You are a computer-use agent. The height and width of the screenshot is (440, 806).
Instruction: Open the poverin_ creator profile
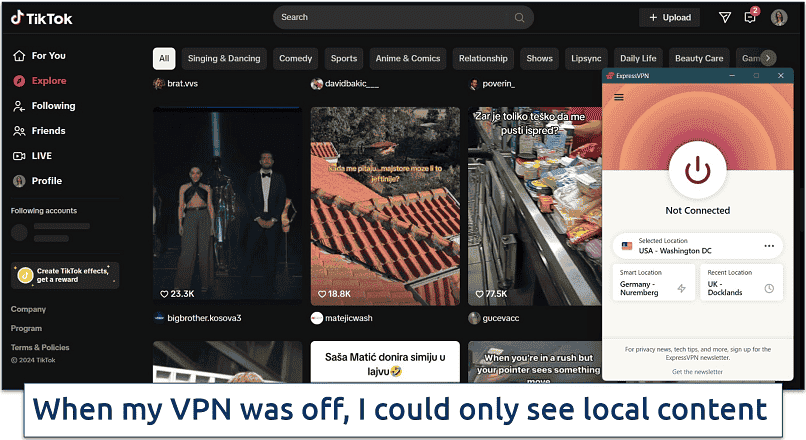point(492,83)
